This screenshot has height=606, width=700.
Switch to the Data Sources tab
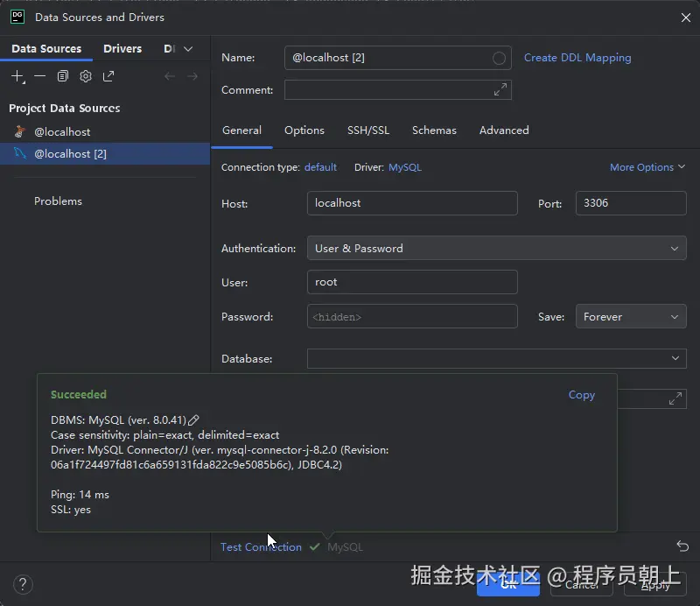[46, 48]
